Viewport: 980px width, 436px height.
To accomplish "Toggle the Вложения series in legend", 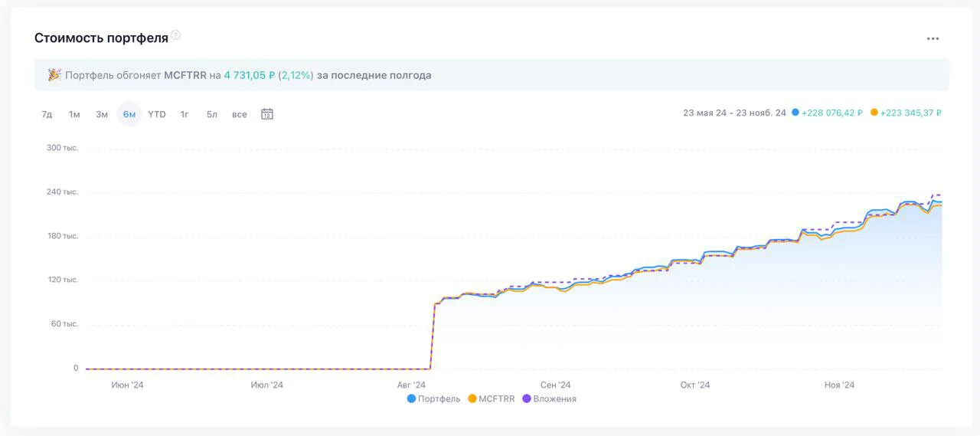I will point(549,398).
